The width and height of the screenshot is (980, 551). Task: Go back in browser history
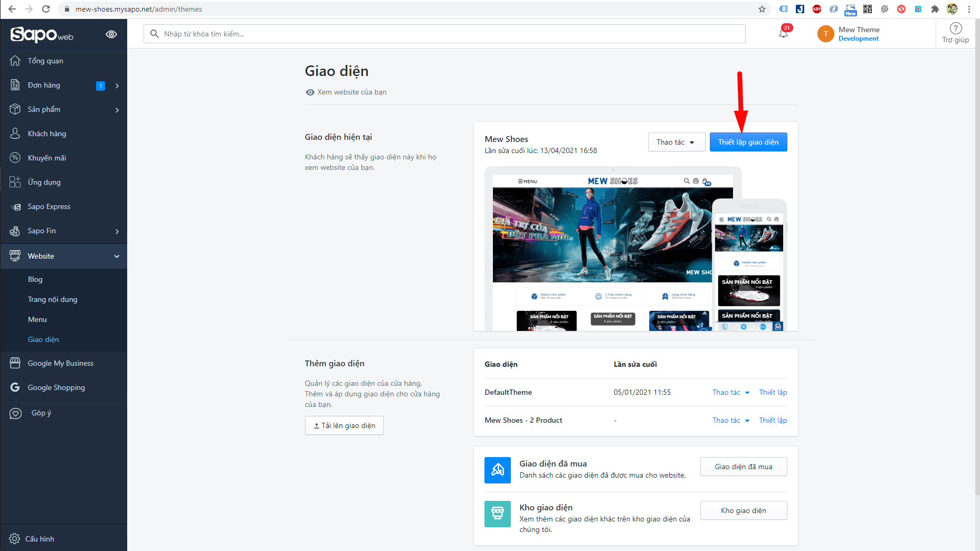pos(12,9)
